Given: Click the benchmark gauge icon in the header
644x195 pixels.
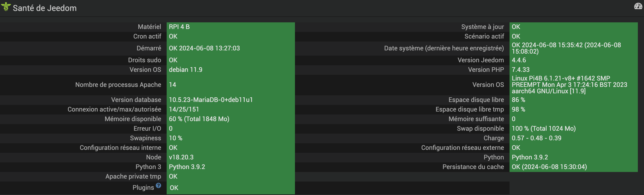Looking at the screenshot, I should (638, 6).
